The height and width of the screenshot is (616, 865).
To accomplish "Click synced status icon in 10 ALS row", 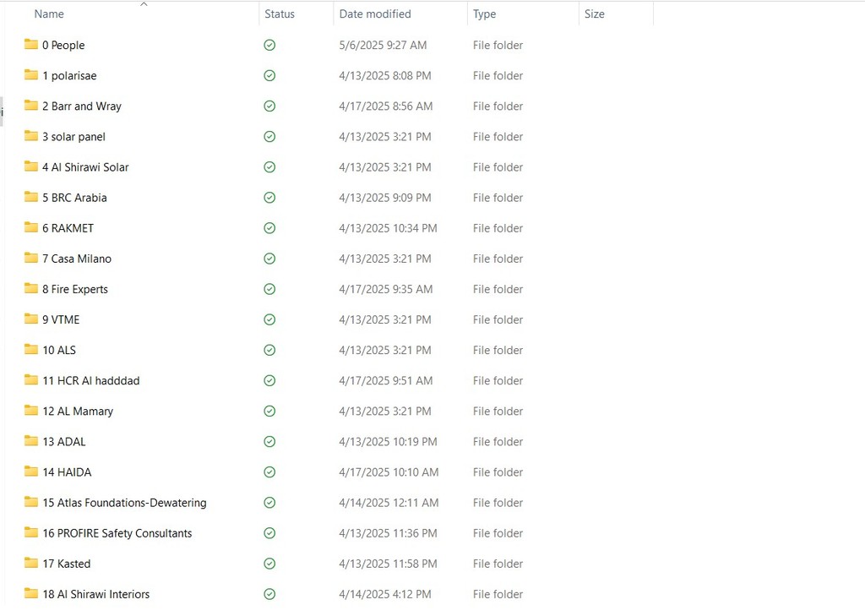I will coord(269,350).
